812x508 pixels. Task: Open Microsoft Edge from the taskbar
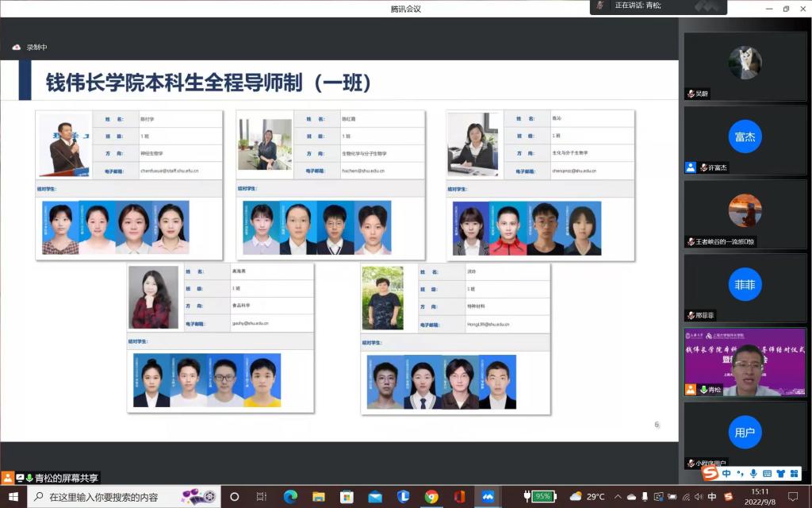290,497
